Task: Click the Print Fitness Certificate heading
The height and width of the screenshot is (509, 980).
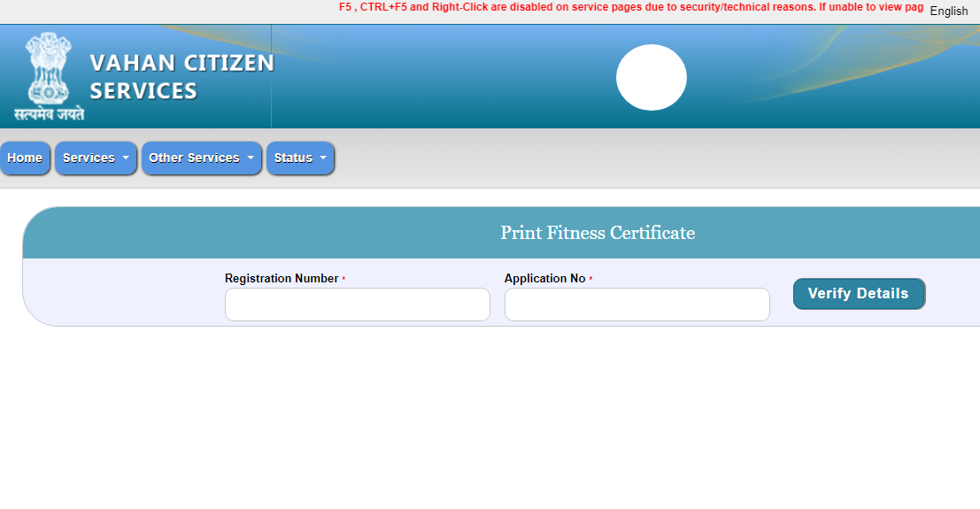Action: pos(598,233)
